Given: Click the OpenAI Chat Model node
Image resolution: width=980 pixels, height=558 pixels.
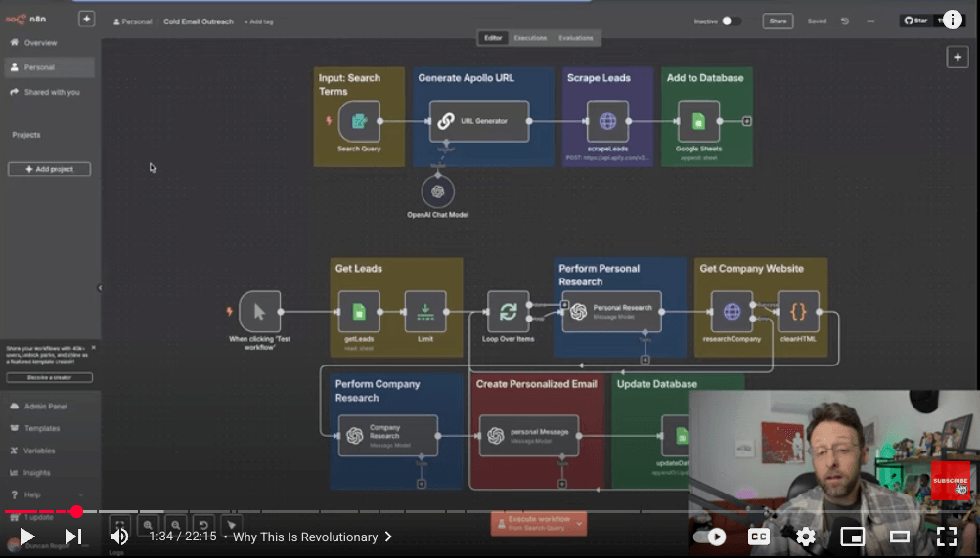Looking at the screenshot, I should click(x=437, y=192).
